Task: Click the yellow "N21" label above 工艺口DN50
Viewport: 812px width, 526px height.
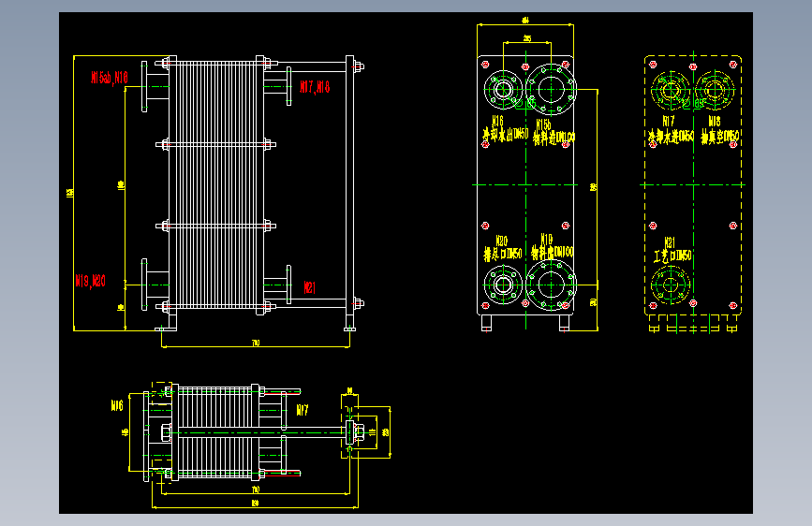Action: 670,242
